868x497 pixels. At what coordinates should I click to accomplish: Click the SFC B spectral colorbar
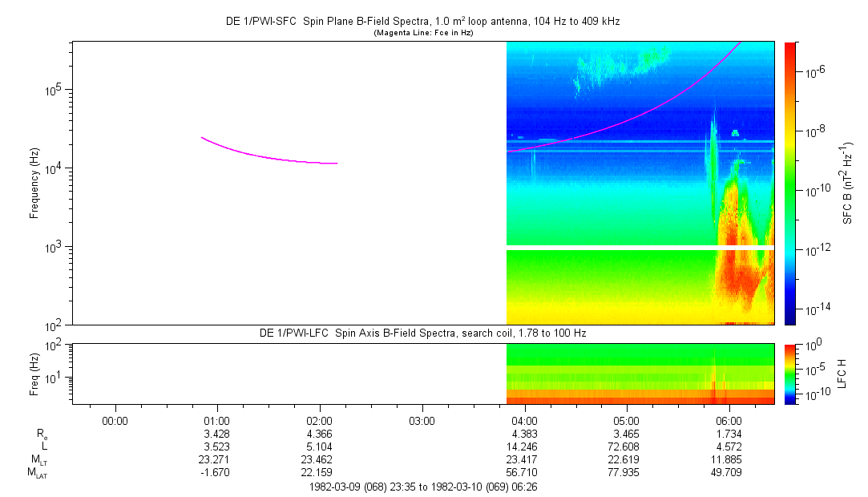(789, 183)
